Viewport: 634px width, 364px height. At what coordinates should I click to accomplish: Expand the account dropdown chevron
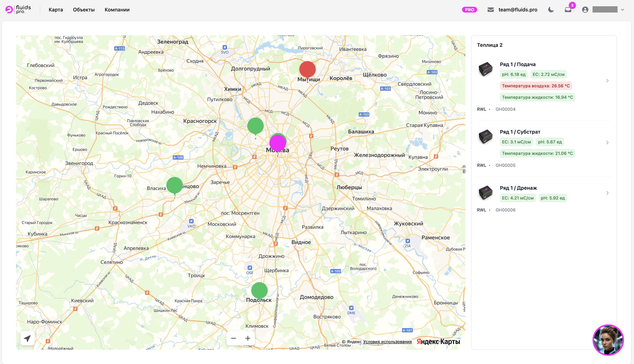[x=623, y=10]
